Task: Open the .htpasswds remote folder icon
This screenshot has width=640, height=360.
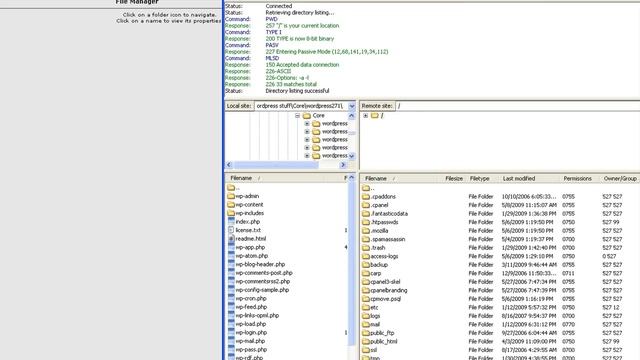Action: click(x=366, y=222)
